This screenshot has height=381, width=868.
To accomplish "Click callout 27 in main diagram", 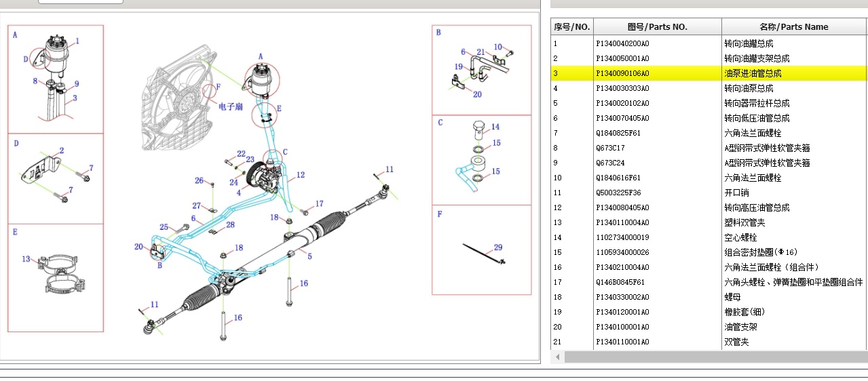I will coord(196,205).
